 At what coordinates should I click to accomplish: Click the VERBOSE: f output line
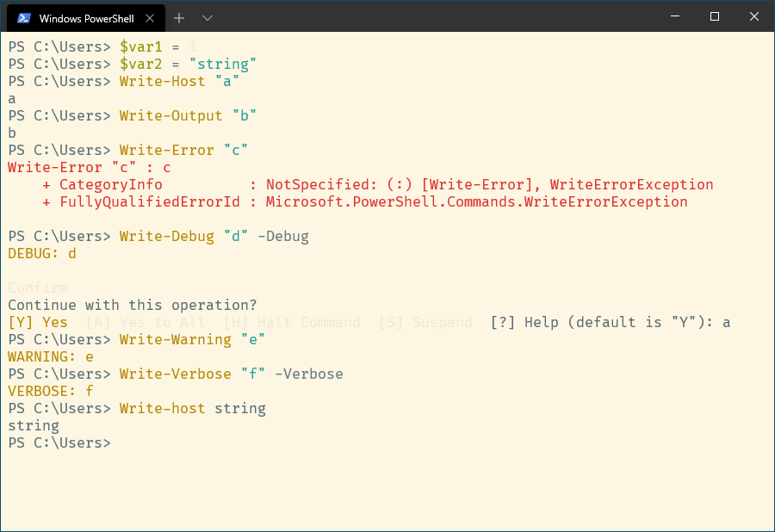(51, 391)
